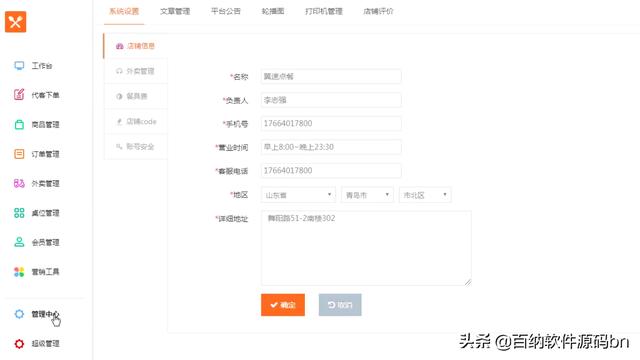Expand the district dropdown showing 市北区
640x360 pixels.
425,195
